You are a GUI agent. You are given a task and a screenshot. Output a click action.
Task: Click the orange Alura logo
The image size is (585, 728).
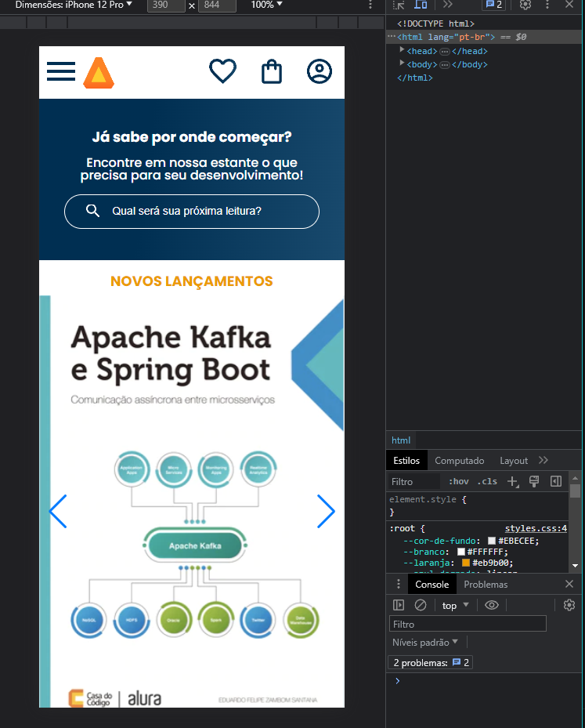pos(99,73)
